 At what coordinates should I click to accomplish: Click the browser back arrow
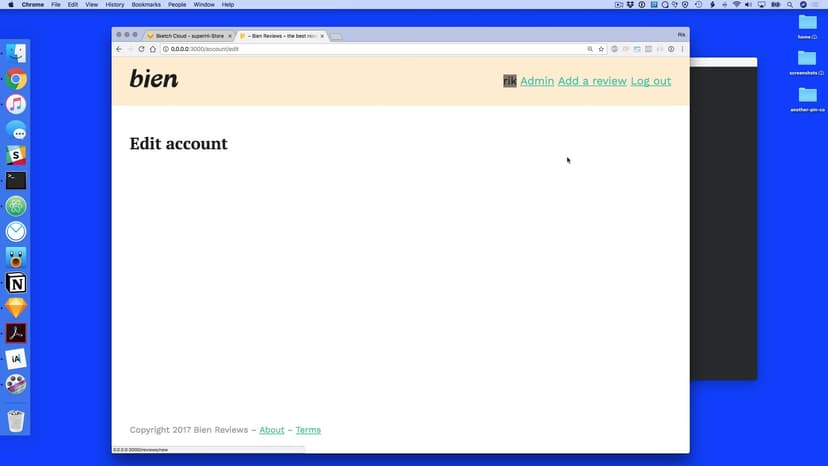[x=119, y=49]
